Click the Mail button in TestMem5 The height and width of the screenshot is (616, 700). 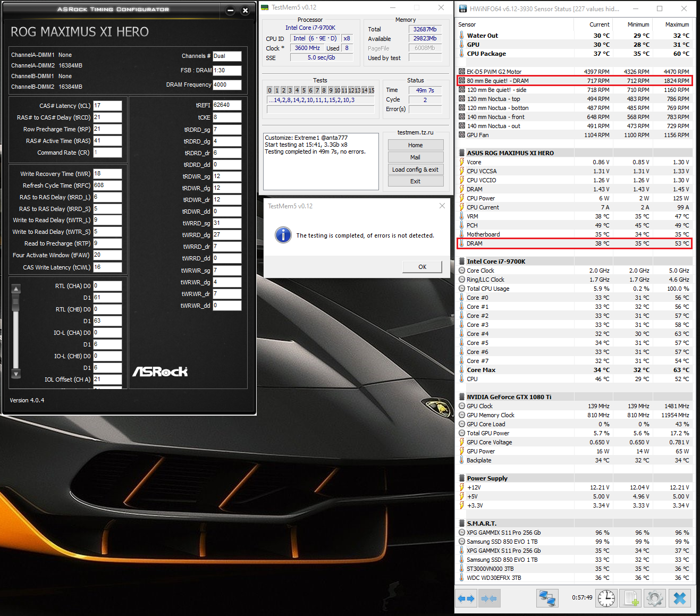click(416, 157)
